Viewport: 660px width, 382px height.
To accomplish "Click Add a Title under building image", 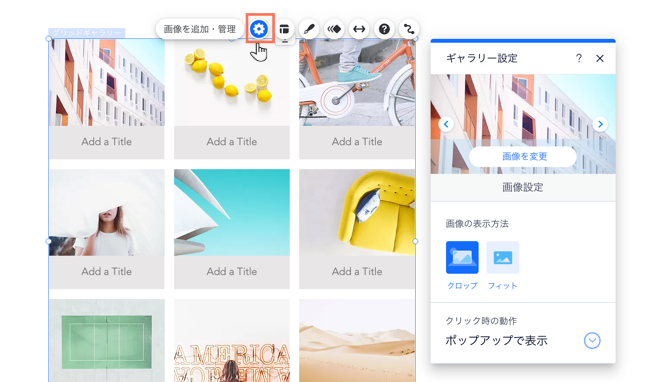I will (106, 142).
